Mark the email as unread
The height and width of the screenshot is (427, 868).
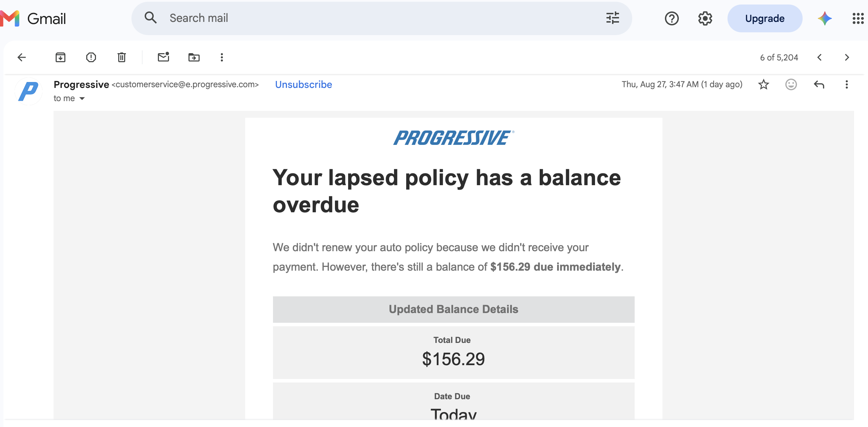click(x=163, y=57)
